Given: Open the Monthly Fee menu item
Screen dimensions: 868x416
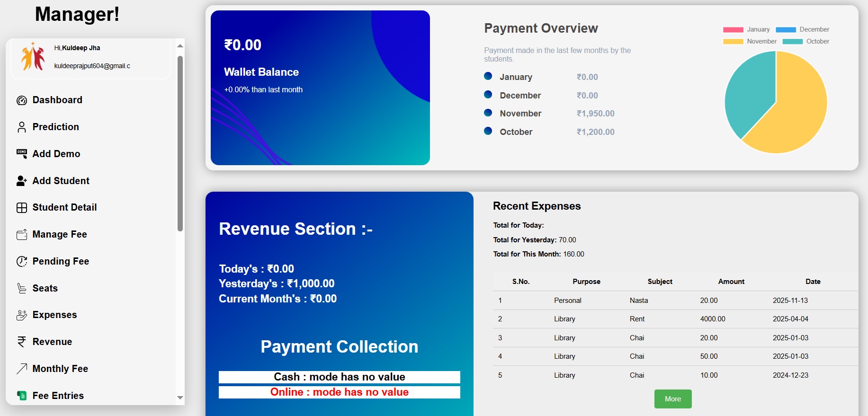Looking at the screenshot, I should click(60, 369).
